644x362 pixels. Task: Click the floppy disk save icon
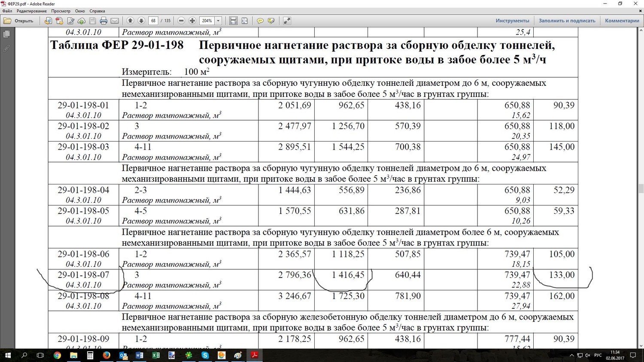[92, 21]
